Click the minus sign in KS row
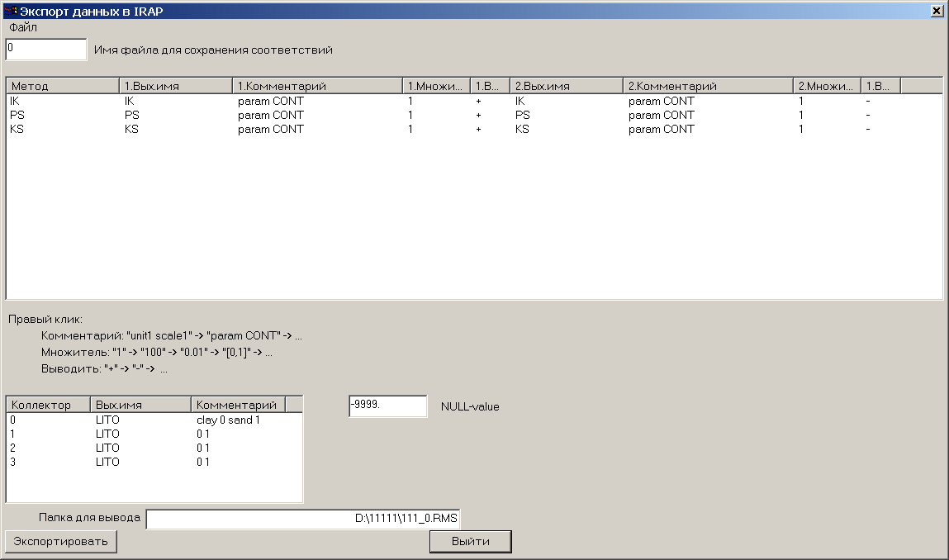 868,129
